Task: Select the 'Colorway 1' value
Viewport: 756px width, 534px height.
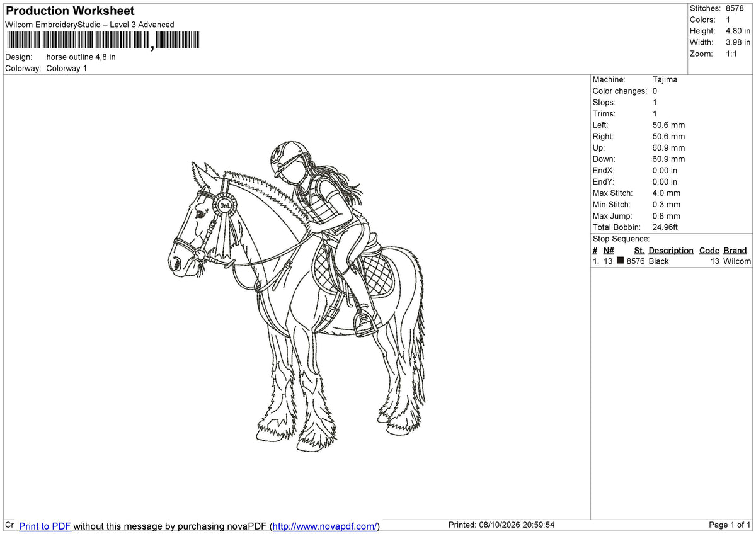Action: (67, 68)
